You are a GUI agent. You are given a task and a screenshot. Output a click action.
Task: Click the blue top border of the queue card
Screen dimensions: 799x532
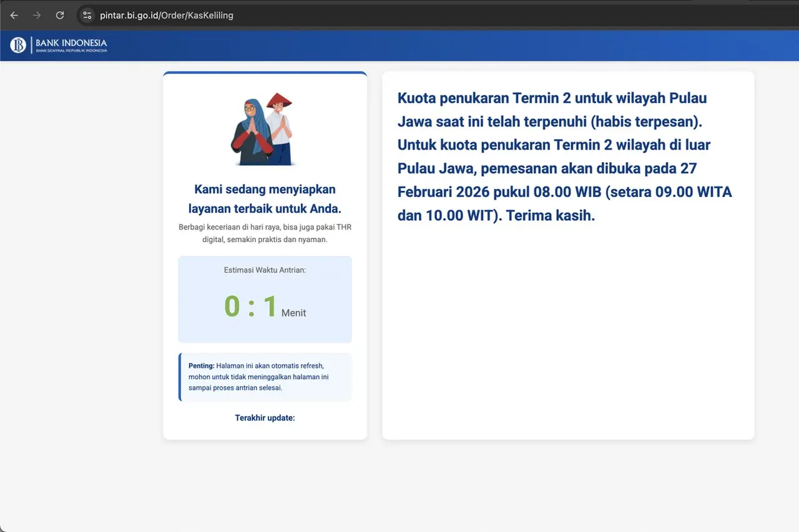pyautogui.click(x=265, y=74)
